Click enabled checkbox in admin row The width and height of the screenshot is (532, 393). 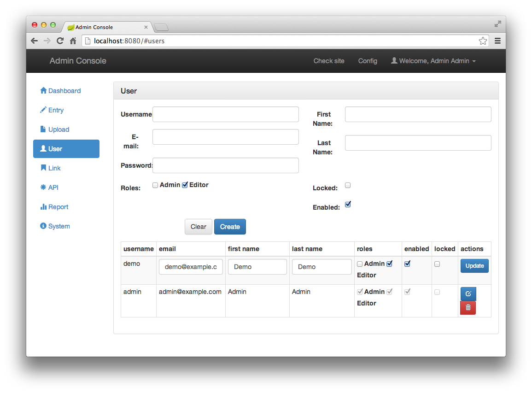coord(408,292)
